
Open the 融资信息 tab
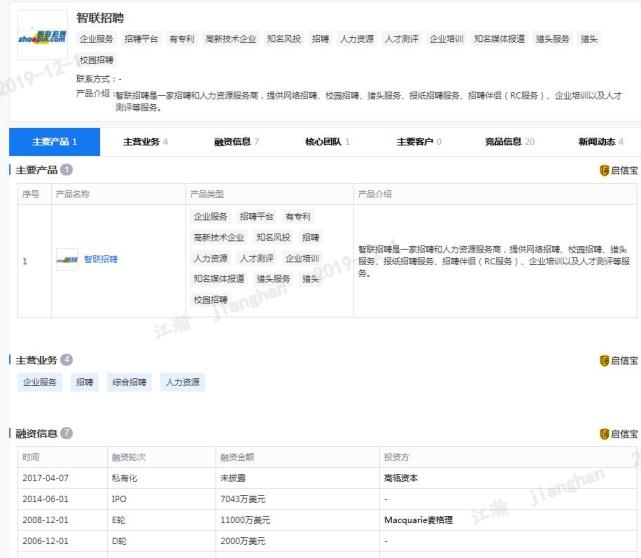pyautogui.click(x=236, y=142)
